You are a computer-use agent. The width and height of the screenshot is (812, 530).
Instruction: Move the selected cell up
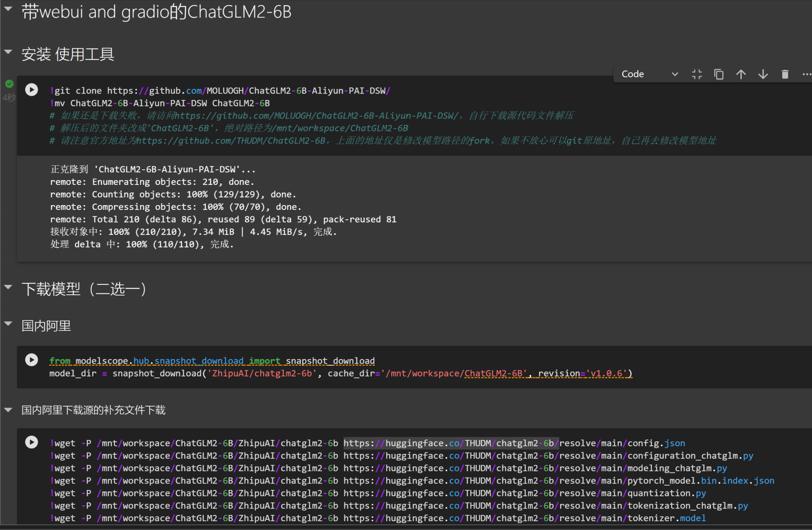coord(741,74)
